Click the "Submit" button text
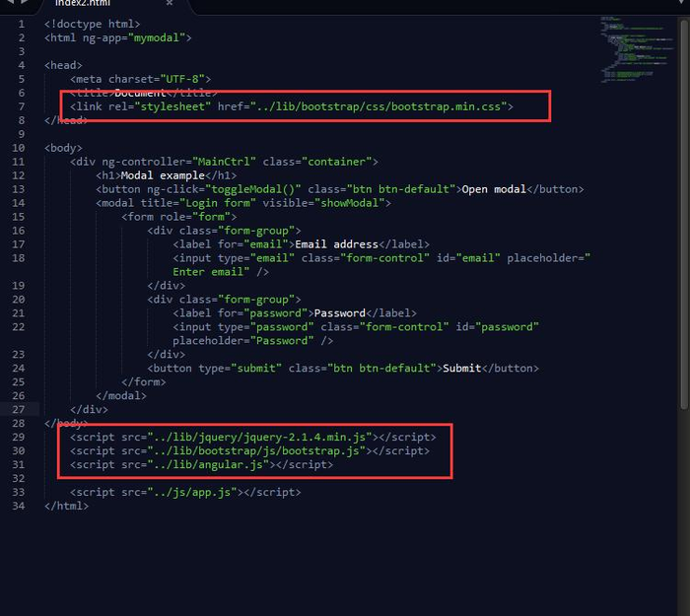The image size is (690, 616). click(461, 369)
